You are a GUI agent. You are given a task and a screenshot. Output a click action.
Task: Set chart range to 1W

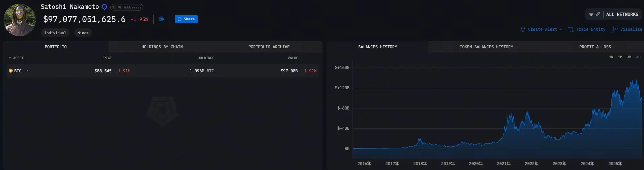point(611,57)
